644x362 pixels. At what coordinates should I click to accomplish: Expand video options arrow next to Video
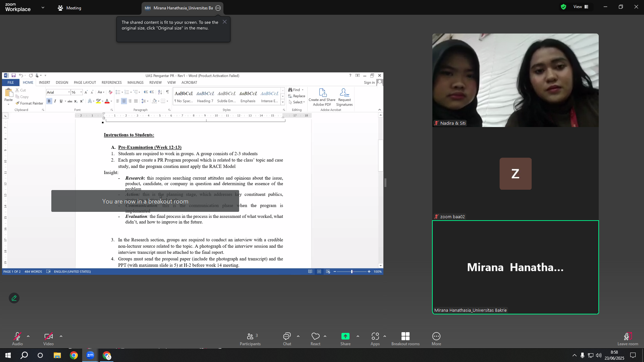coord(61,336)
